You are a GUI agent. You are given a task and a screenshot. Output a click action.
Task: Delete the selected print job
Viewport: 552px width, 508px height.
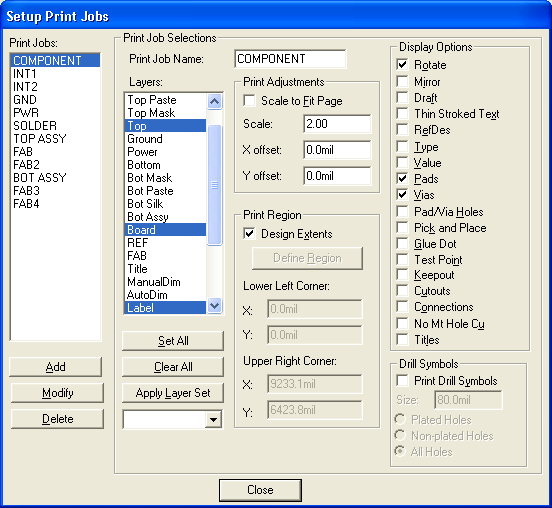57,419
